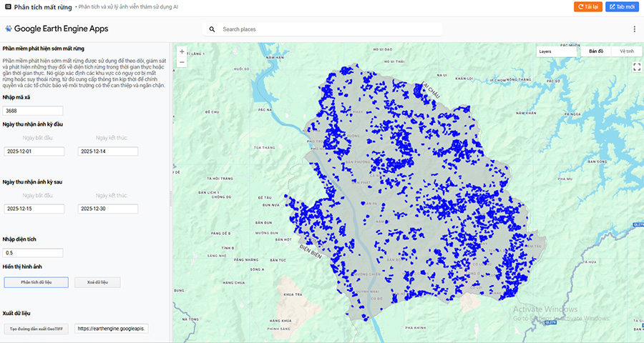Open the three-dot options menu
This screenshot has height=343, width=644.
click(x=634, y=29)
